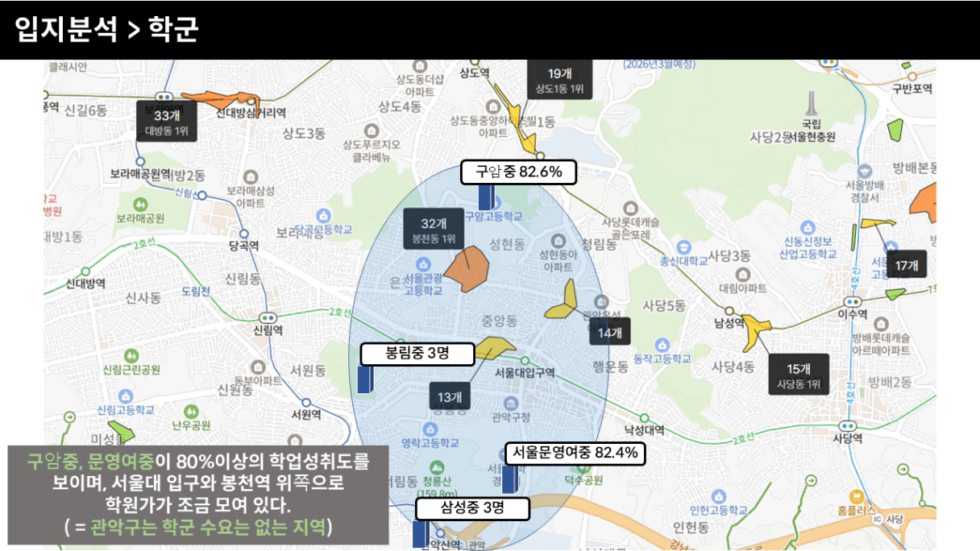Select the 신림고등학교 school icon

125,396
